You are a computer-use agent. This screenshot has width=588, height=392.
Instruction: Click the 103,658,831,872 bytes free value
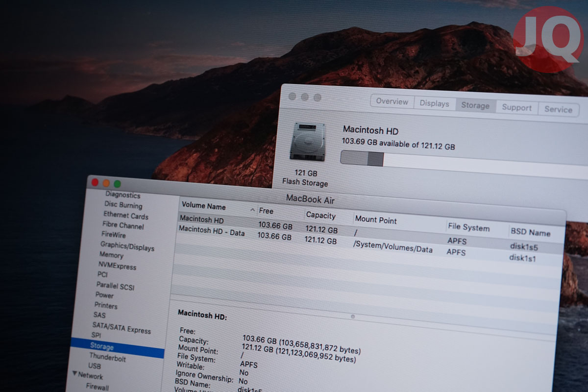pyautogui.click(x=320, y=347)
